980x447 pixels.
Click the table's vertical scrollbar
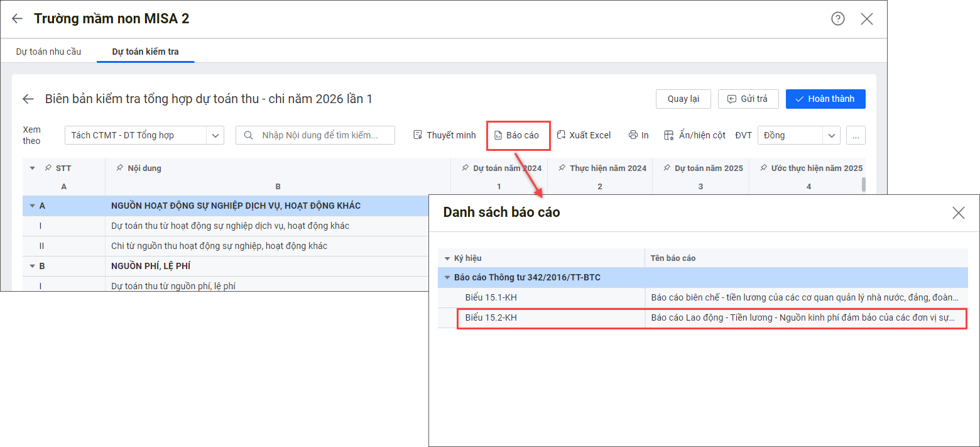point(864,184)
